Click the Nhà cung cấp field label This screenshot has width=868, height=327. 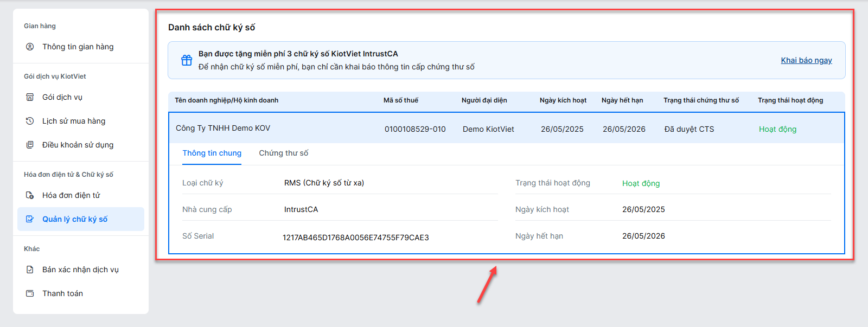(x=207, y=209)
